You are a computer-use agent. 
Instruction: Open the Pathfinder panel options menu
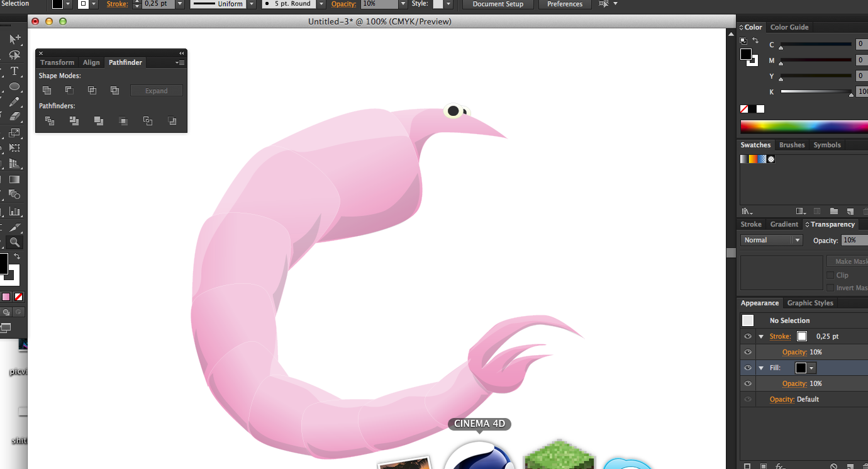point(180,62)
